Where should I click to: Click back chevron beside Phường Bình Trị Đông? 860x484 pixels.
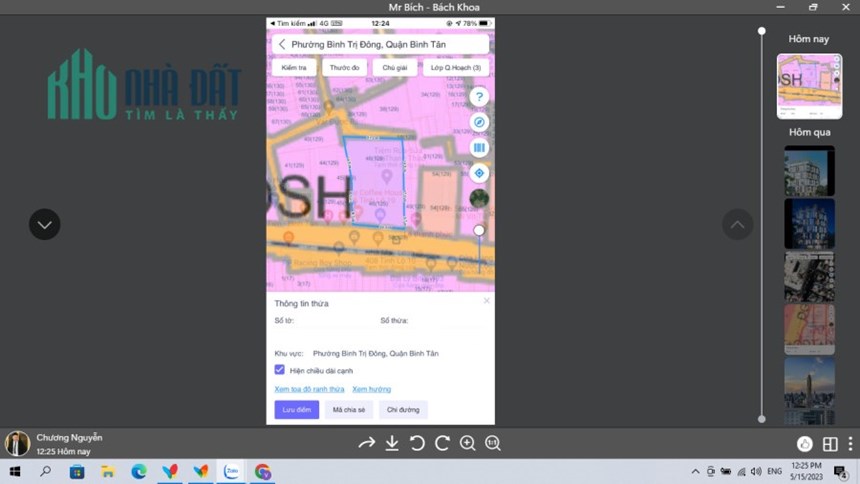(x=282, y=44)
